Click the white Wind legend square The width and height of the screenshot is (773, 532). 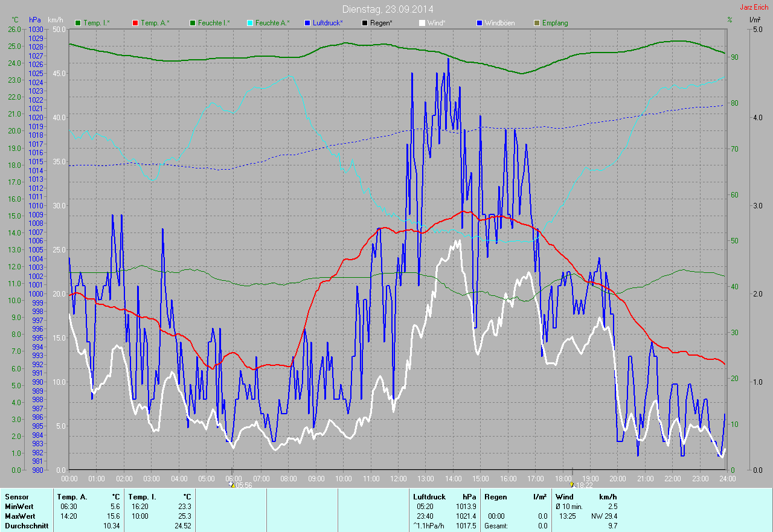(x=422, y=23)
